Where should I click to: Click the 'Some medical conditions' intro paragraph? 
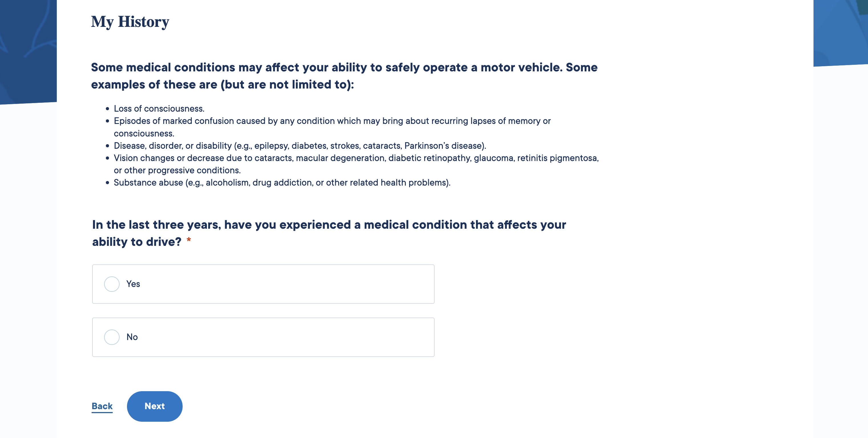pyautogui.click(x=344, y=76)
